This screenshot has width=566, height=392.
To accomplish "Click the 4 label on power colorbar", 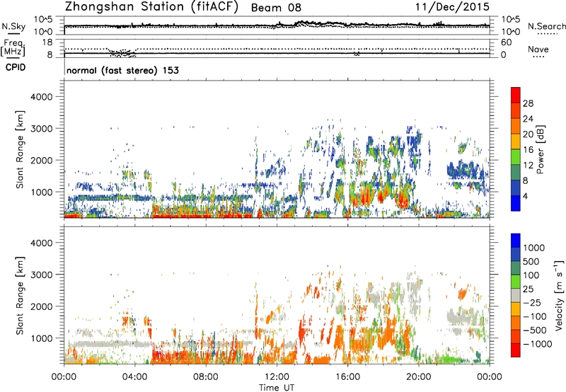I will click(526, 197).
